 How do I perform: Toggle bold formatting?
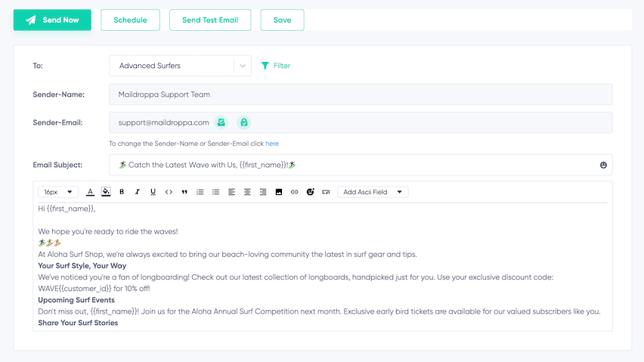pyautogui.click(x=122, y=192)
